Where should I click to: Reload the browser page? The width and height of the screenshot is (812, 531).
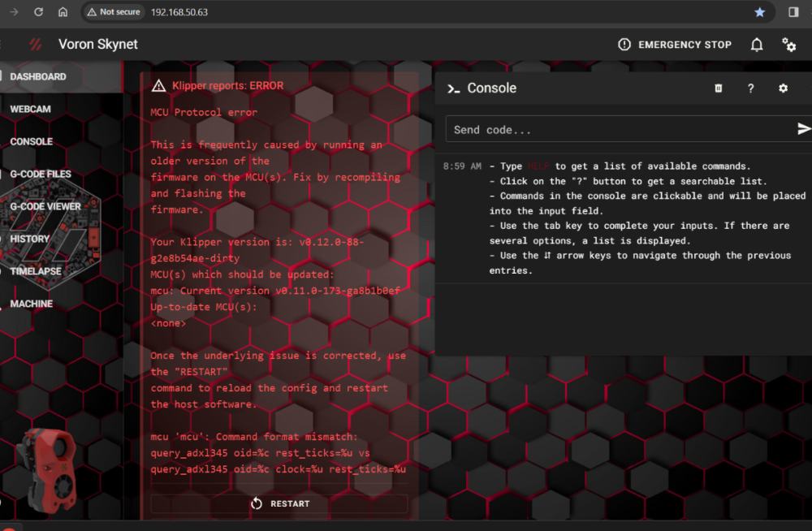(38, 12)
